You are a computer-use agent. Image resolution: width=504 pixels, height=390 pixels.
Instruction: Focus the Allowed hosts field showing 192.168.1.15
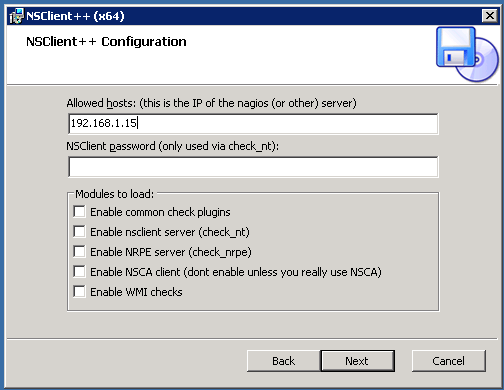pyautogui.click(x=253, y=124)
